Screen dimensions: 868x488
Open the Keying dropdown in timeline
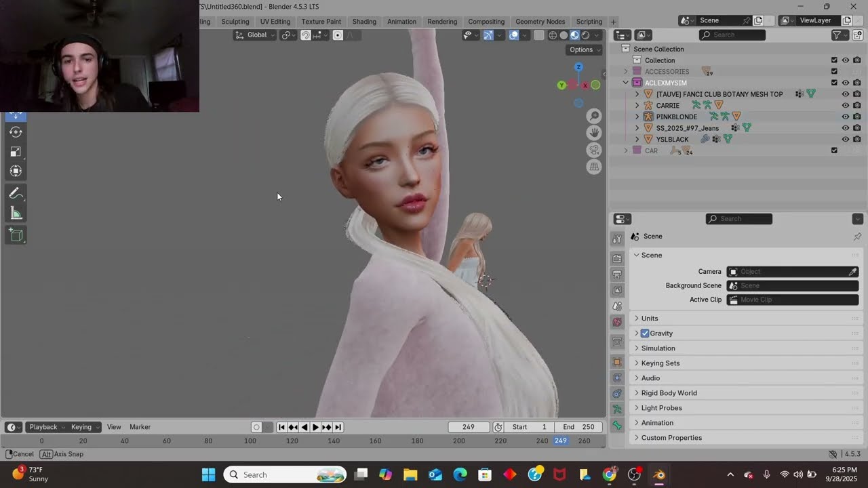click(x=85, y=427)
